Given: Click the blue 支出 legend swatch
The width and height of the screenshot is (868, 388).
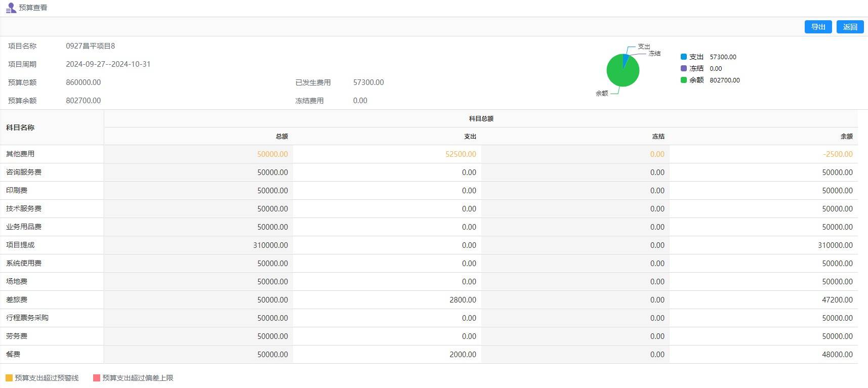Looking at the screenshot, I should [x=684, y=57].
